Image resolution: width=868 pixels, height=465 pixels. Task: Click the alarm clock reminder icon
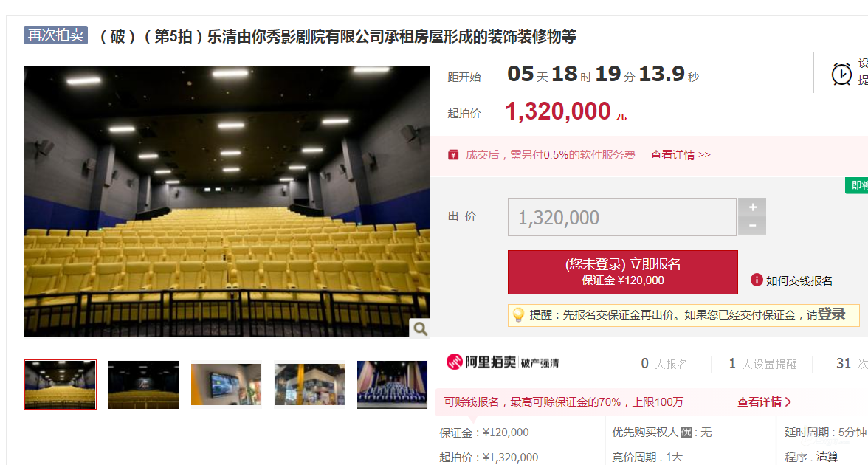841,74
